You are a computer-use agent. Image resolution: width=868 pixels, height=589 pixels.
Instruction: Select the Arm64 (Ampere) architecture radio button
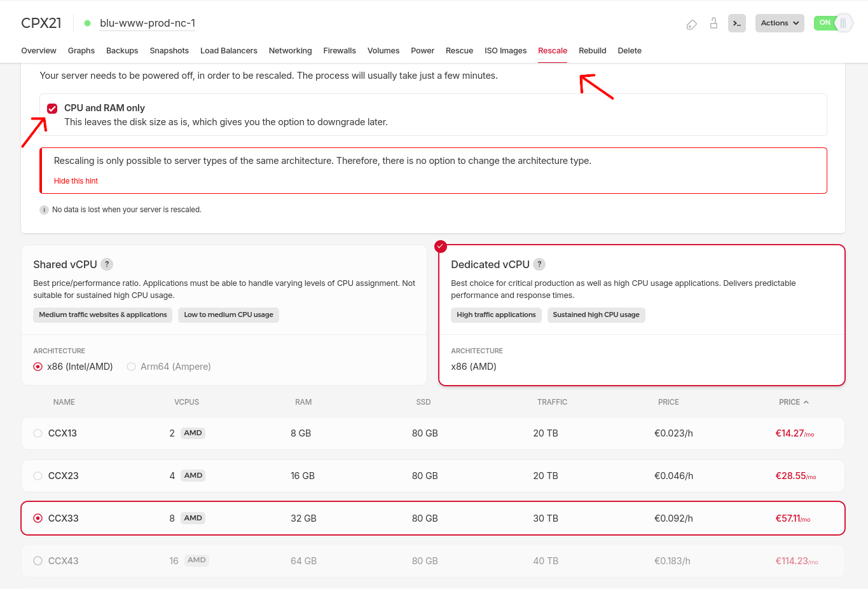pyautogui.click(x=131, y=367)
